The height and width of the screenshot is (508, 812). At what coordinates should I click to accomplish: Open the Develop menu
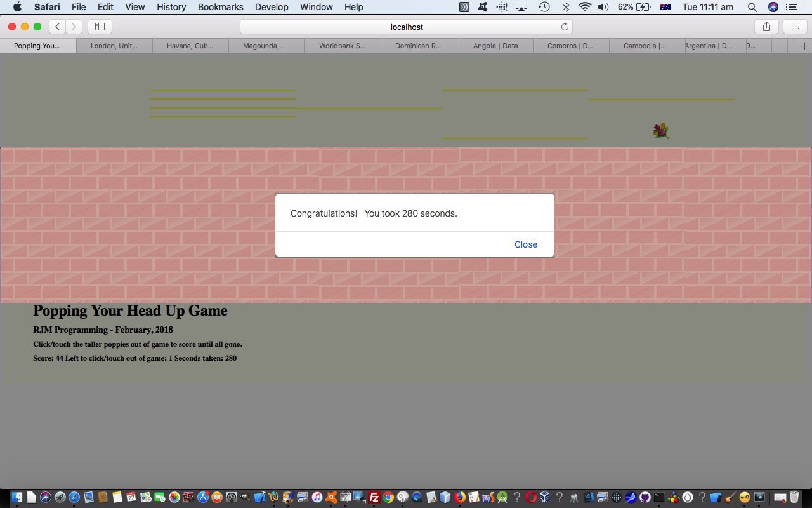[x=272, y=7]
